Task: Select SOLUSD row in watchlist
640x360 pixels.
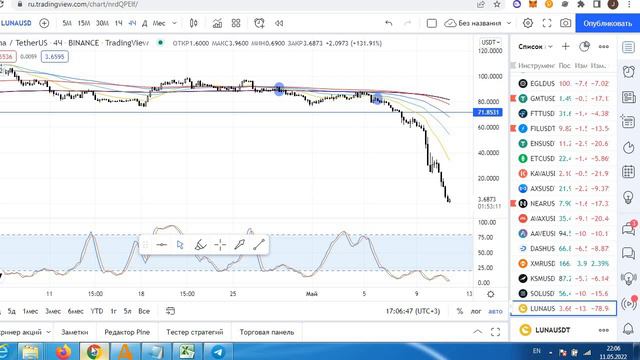Action: coord(563,293)
